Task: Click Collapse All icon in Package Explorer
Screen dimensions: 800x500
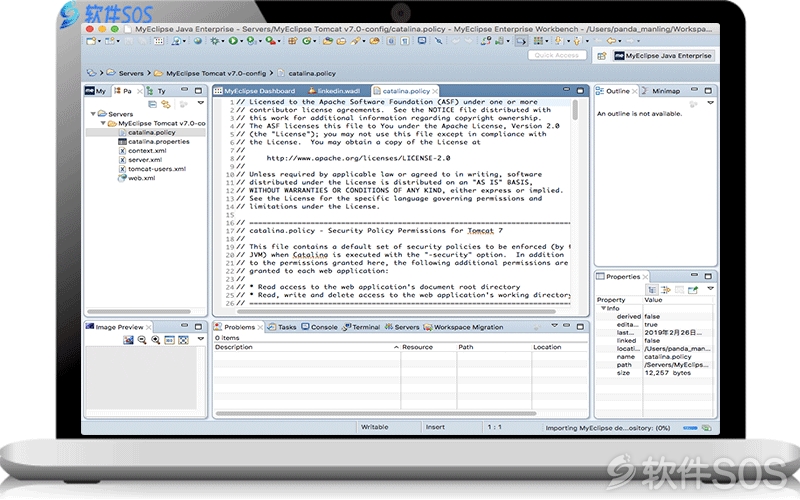Action: (x=152, y=104)
